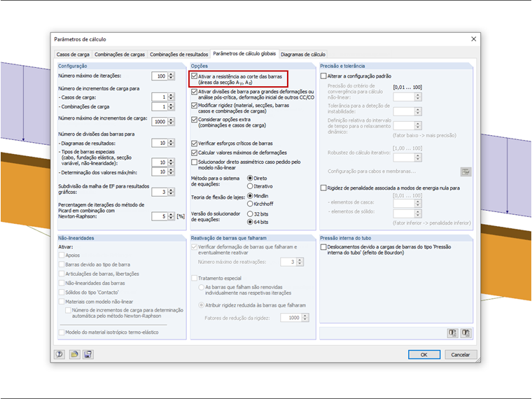
Task: Click the max load increments field showing 1000
Action: click(160, 122)
